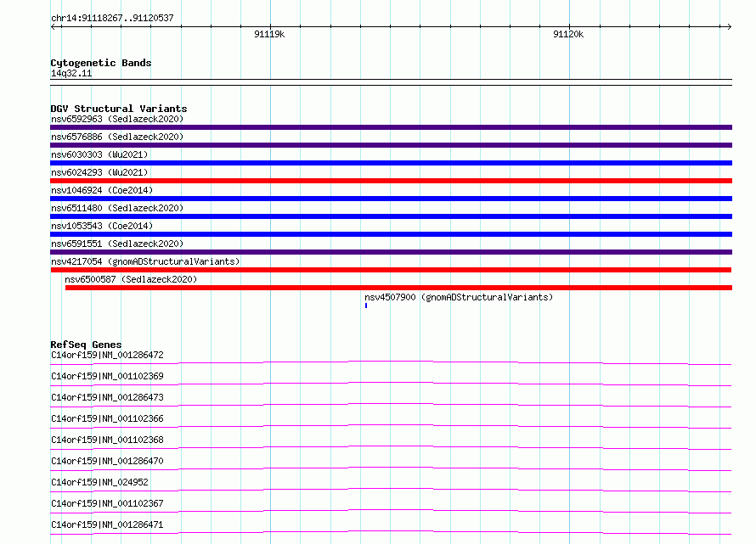Click the C14orf159|NM_001102367 transcript label
The width and height of the screenshot is (756, 544).
click(x=107, y=503)
